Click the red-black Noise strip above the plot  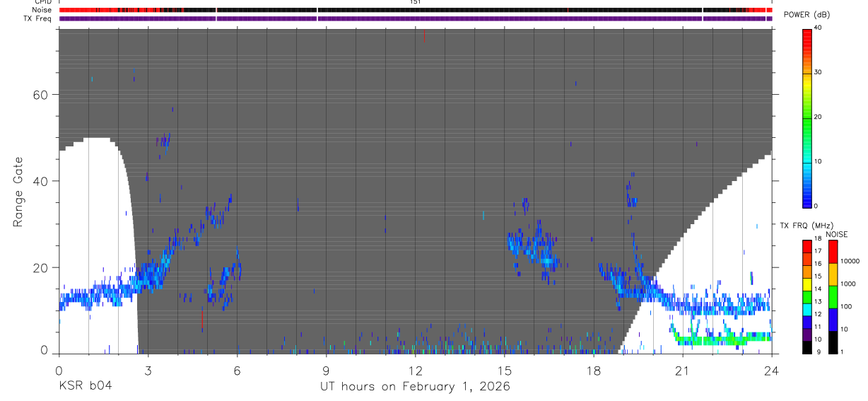(x=416, y=10)
